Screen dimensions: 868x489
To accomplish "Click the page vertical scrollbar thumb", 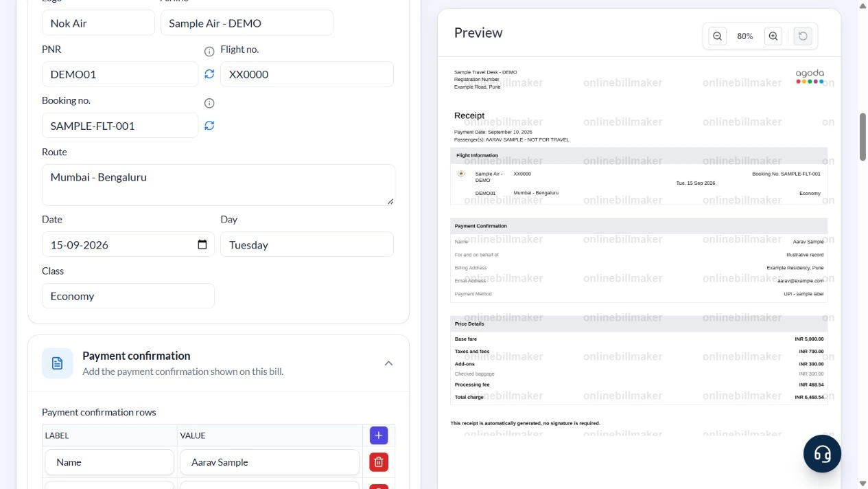I will tap(863, 137).
